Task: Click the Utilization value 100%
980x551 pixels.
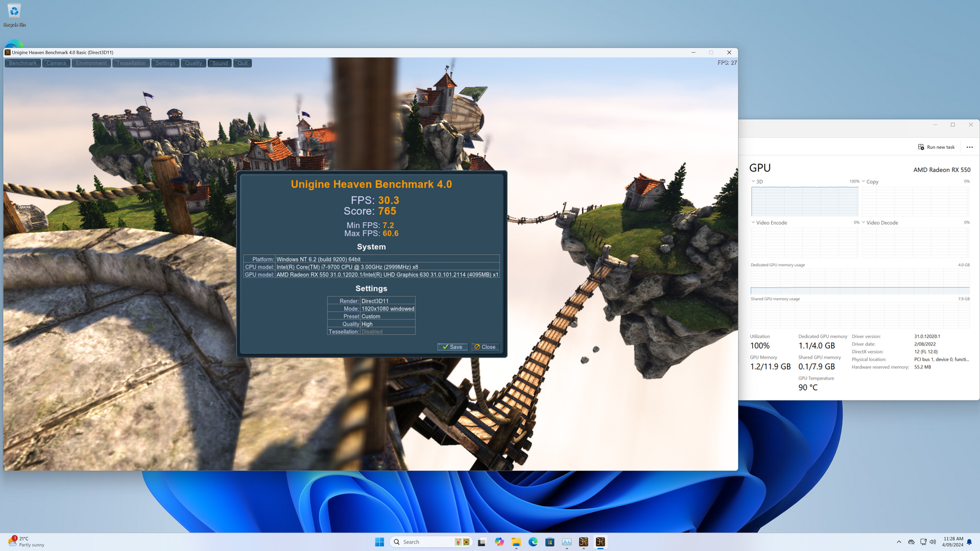Action: pos(760,346)
